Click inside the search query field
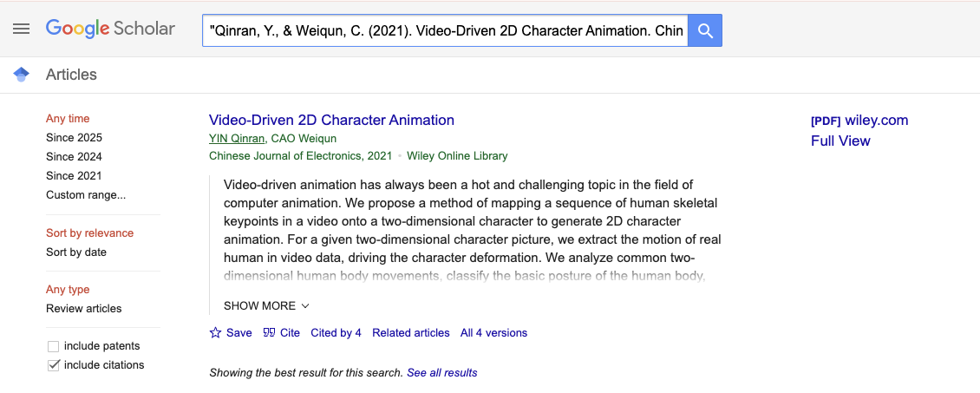980x393 pixels. pos(446,31)
